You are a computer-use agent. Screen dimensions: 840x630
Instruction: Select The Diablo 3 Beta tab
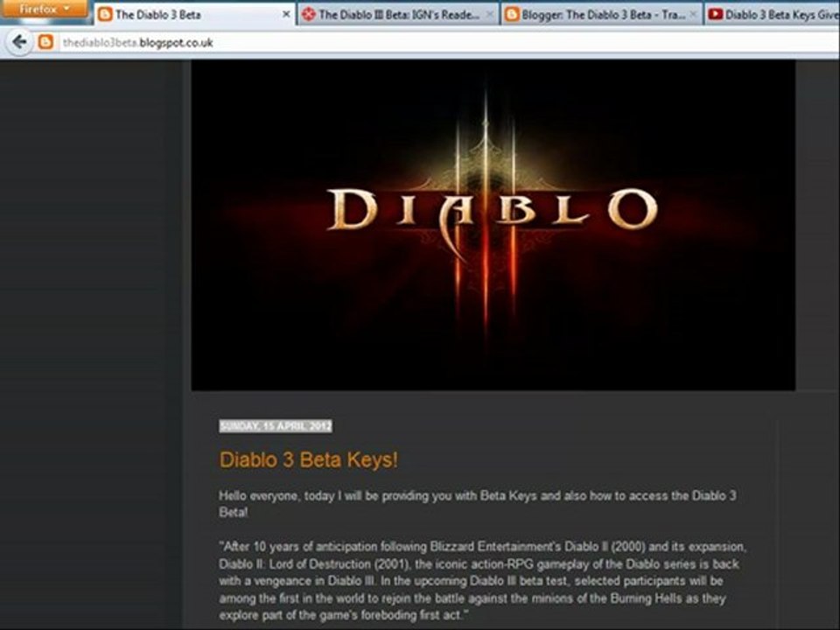pyautogui.click(x=195, y=15)
